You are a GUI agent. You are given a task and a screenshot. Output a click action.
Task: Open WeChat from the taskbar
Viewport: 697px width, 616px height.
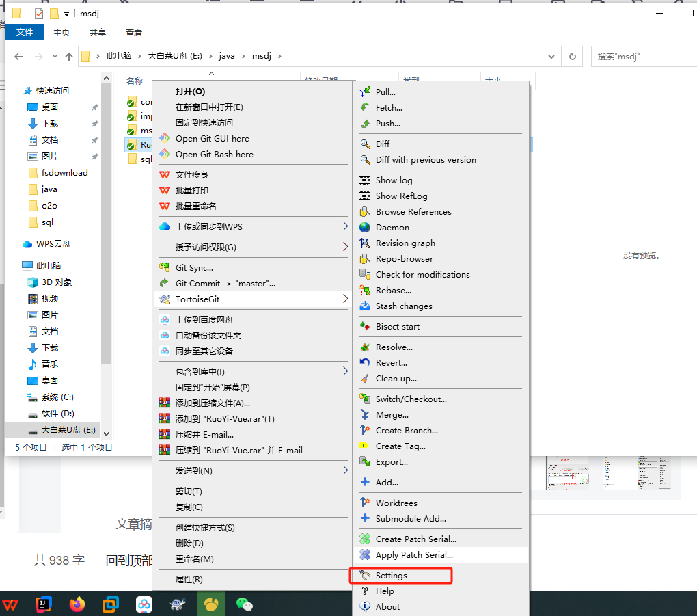245,604
